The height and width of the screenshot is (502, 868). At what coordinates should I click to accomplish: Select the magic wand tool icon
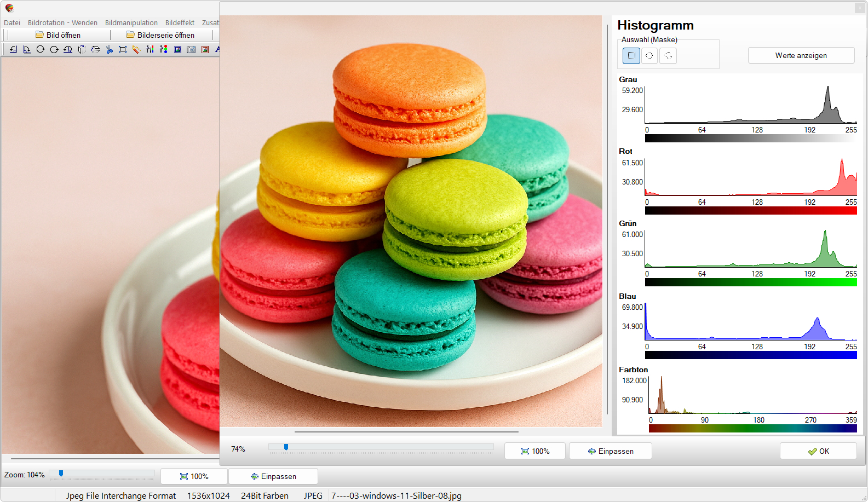coord(136,49)
